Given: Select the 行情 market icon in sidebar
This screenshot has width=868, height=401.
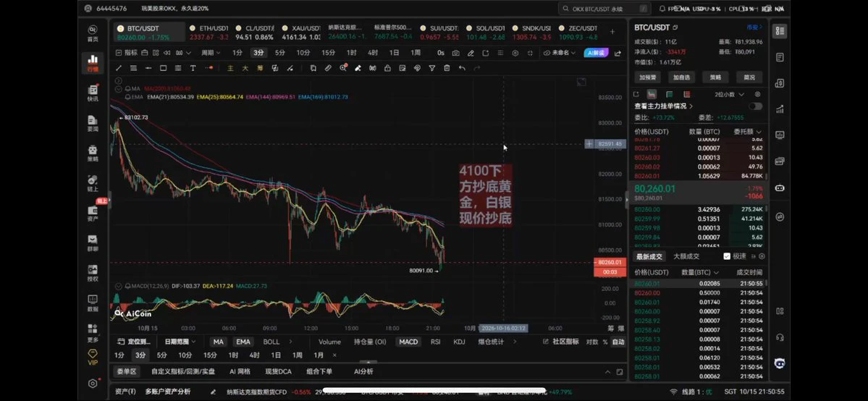Looking at the screenshot, I should point(93,62).
